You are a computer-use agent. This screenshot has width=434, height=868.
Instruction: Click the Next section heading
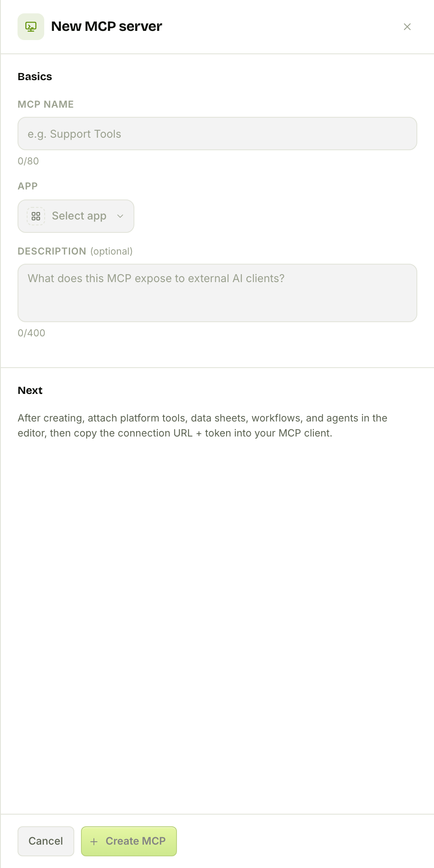pos(30,391)
